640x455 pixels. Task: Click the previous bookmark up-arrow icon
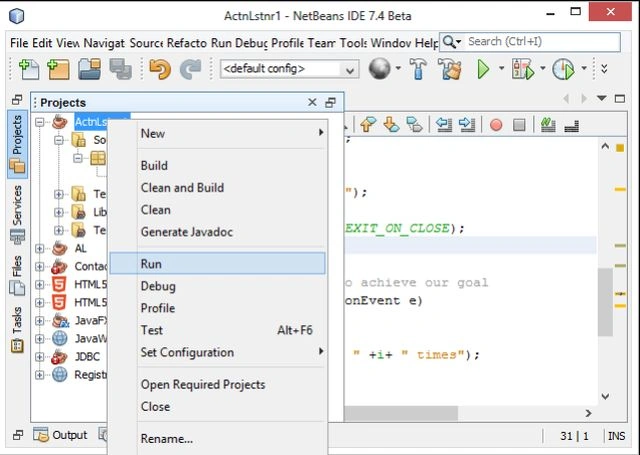(368, 124)
